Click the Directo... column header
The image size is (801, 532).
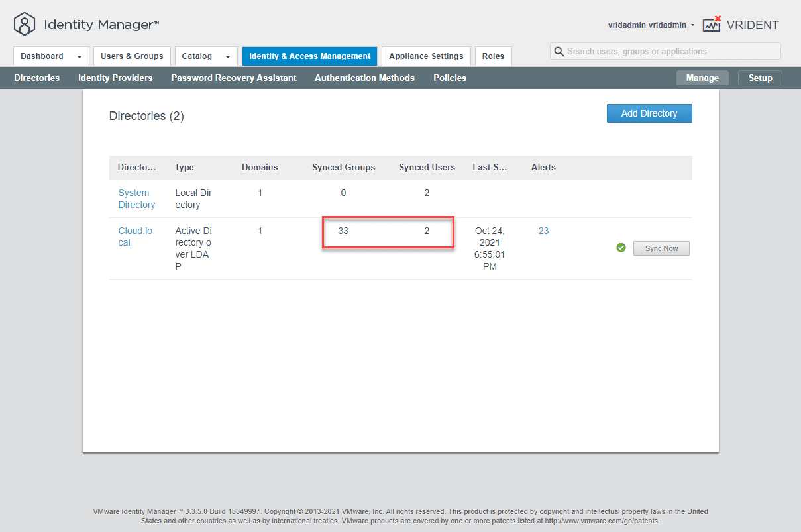pos(136,167)
